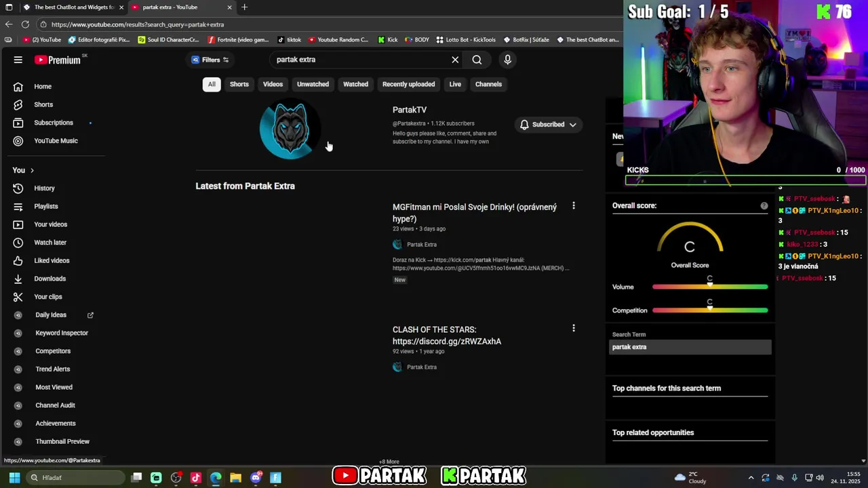Image resolution: width=868 pixels, height=488 pixels.
Task: Open the tiktok bookmark
Action: pos(289,40)
